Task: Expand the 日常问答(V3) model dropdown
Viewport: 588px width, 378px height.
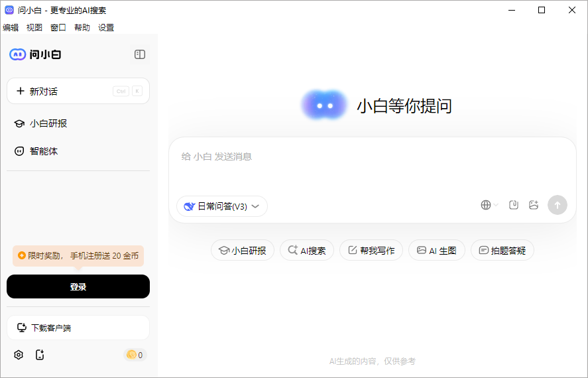Action: point(222,206)
